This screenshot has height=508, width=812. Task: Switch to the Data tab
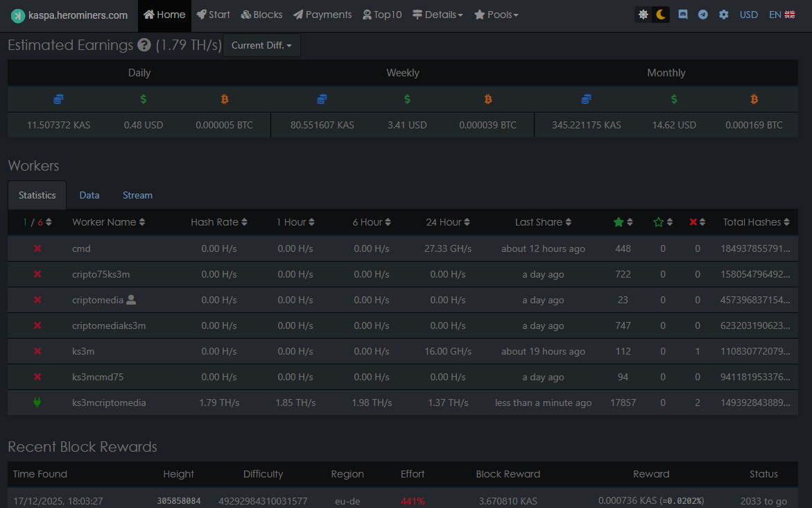coord(89,196)
